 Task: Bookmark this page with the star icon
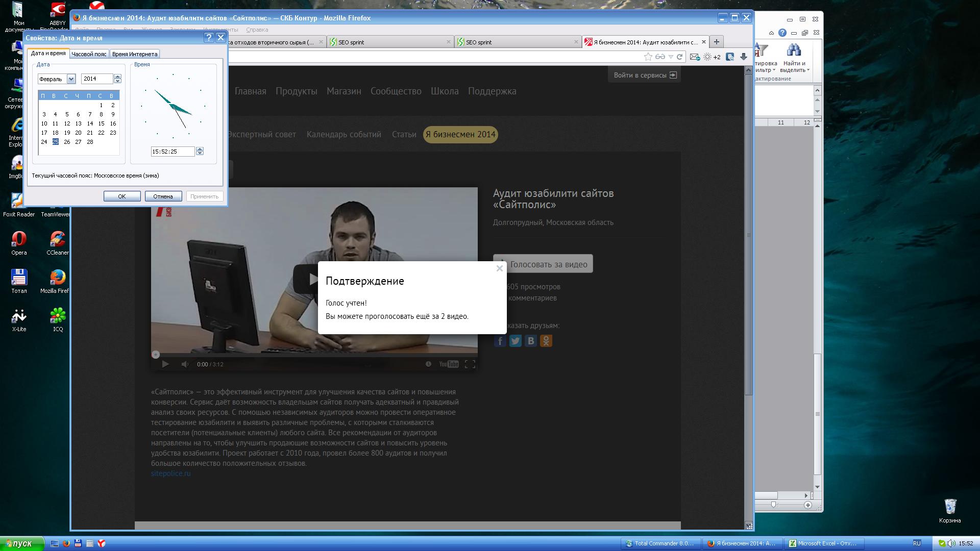pos(648,57)
